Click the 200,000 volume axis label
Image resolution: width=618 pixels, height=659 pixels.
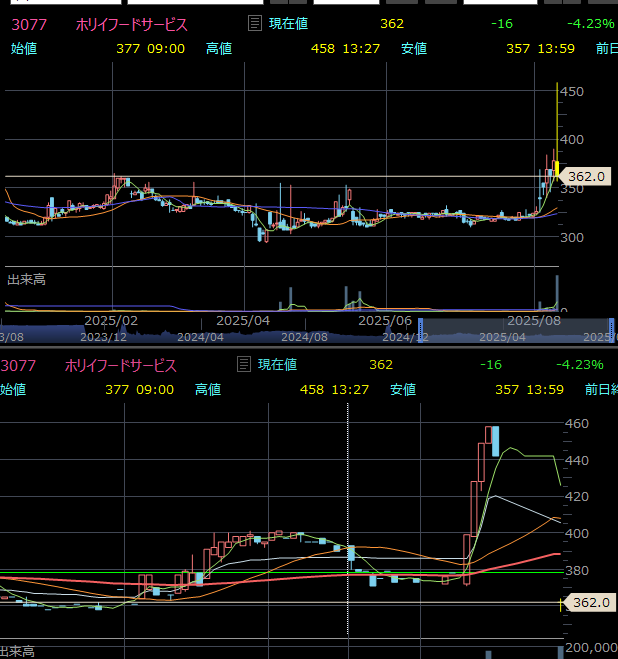point(592,648)
